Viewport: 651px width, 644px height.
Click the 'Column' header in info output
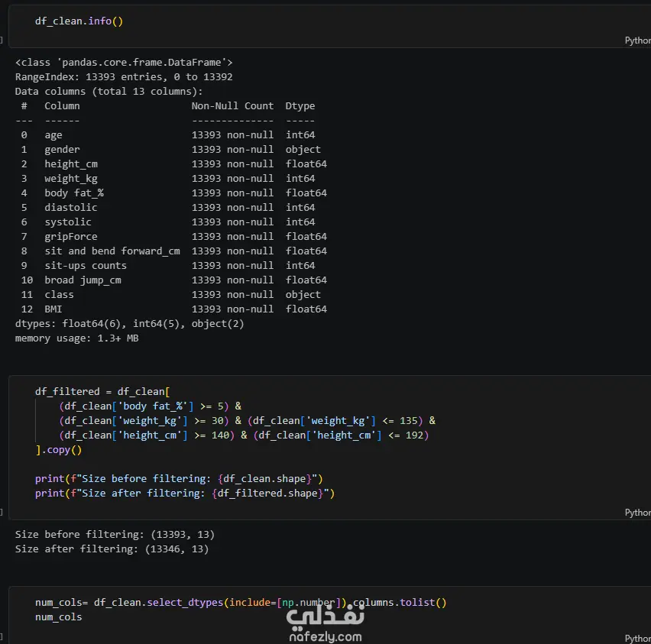coord(62,106)
